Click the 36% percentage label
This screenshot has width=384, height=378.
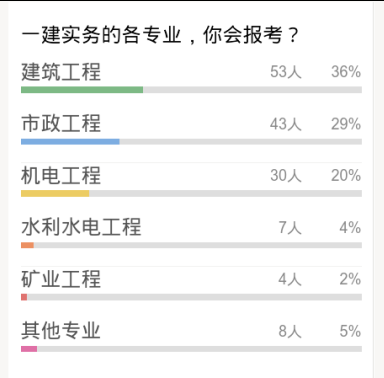346,72
